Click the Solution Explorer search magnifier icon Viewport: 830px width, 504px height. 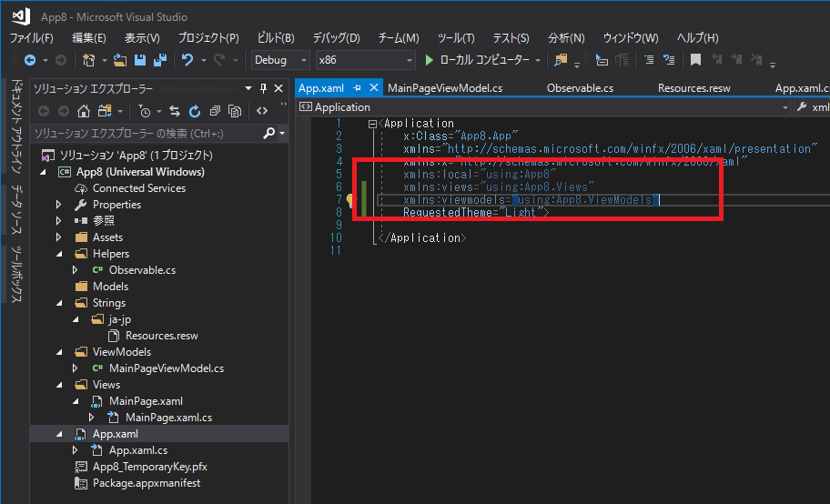click(268, 134)
